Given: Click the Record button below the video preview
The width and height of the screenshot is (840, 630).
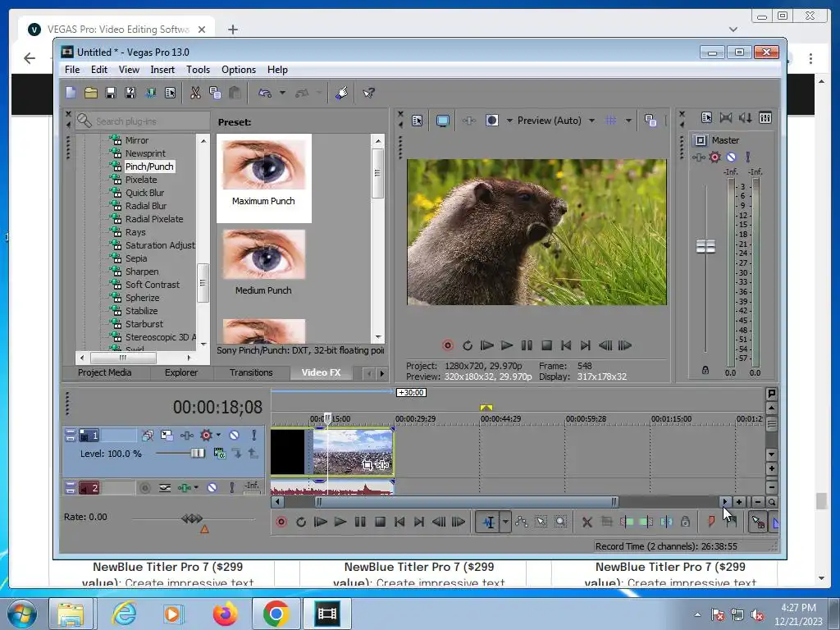Looking at the screenshot, I should [448, 345].
